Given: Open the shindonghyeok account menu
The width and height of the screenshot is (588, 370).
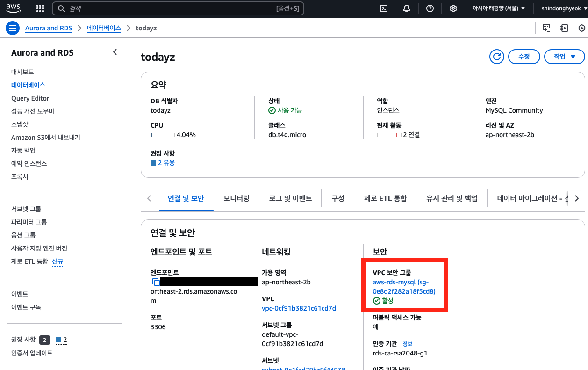Looking at the screenshot, I should 564,8.
